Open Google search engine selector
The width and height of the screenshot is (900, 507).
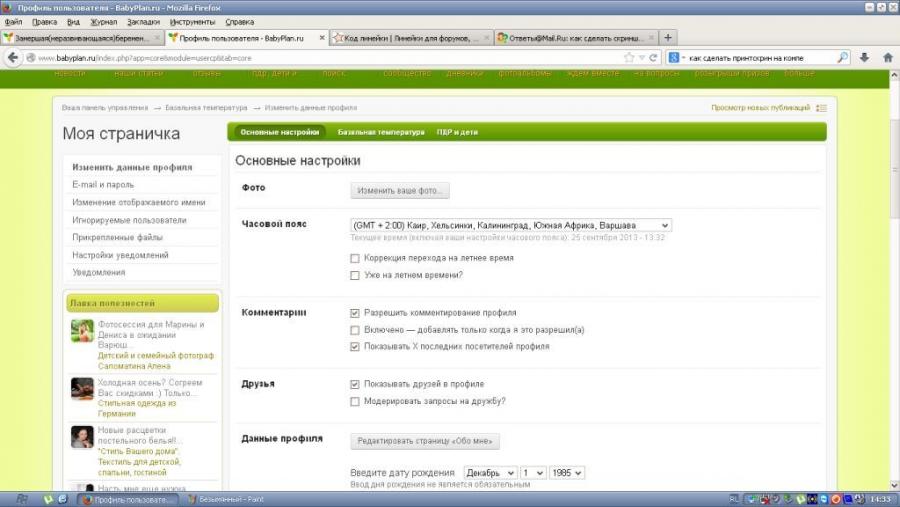tap(677, 57)
